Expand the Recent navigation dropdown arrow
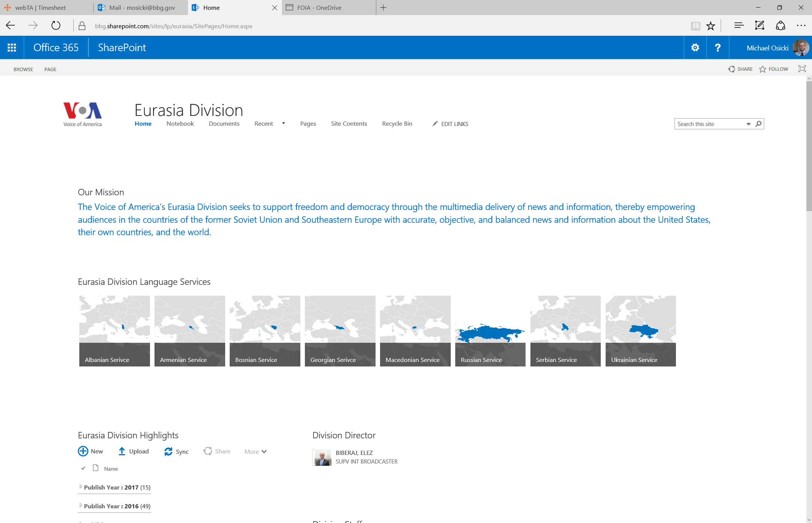Image resolution: width=812 pixels, height=523 pixels. click(283, 123)
